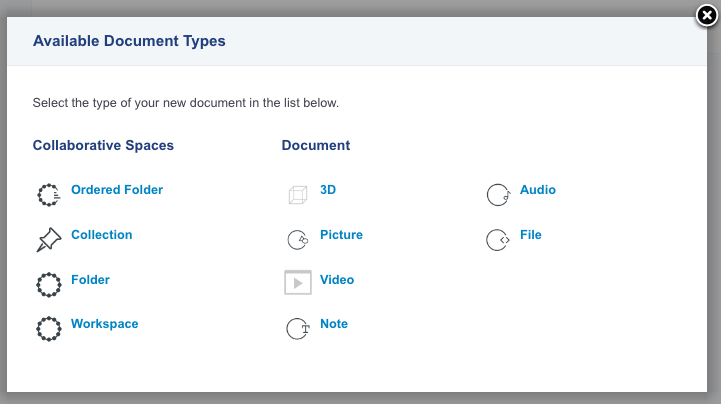This screenshot has height=404, width=721.
Task: Click the Ordered Folder dotted-circle icon
Action: click(49, 195)
